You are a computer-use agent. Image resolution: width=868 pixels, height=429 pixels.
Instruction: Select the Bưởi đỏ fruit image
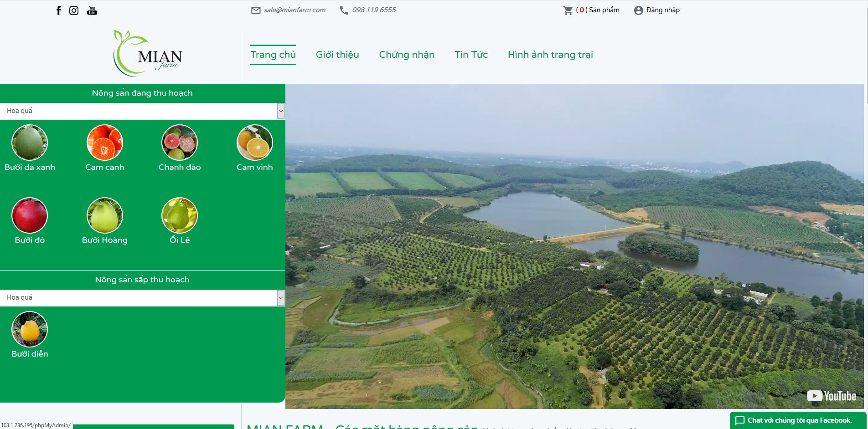pyautogui.click(x=30, y=215)
